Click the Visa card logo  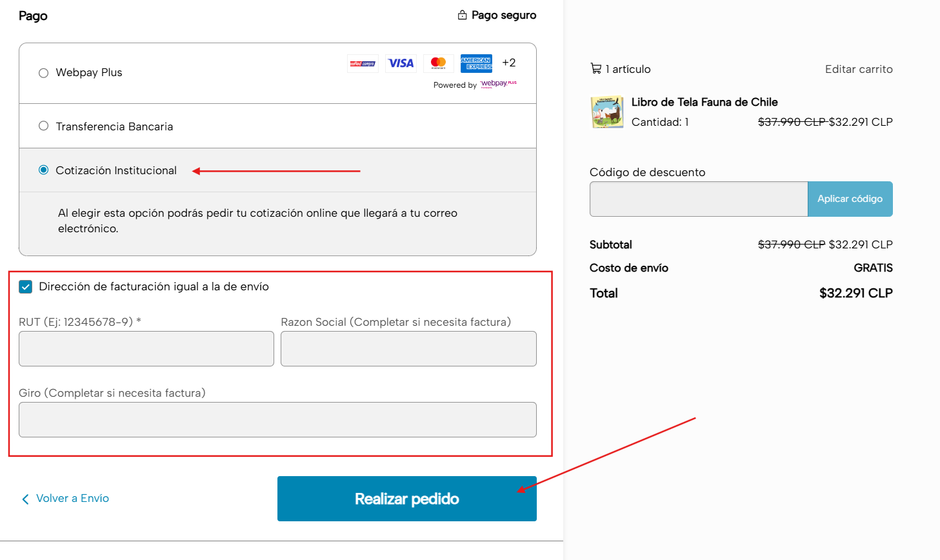click(401, 63)
